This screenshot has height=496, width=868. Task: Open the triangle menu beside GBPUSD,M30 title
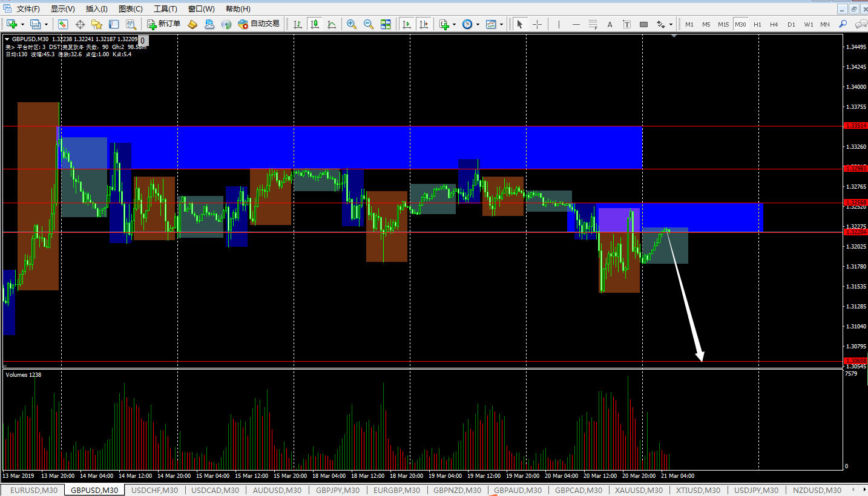pyautogui.click(x=7, y=39)
